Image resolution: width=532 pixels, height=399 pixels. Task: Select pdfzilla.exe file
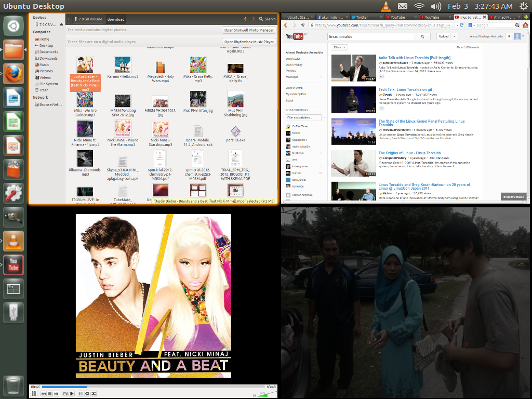pyautogui.click(x=235, y=134)
